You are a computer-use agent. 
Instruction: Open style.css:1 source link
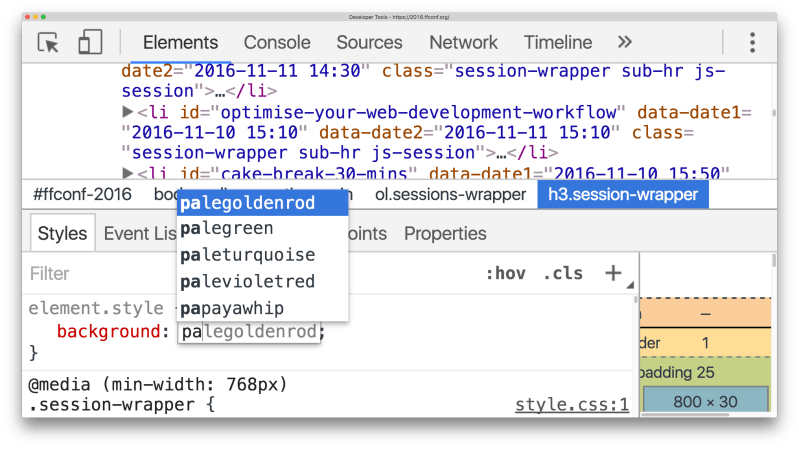572,405
